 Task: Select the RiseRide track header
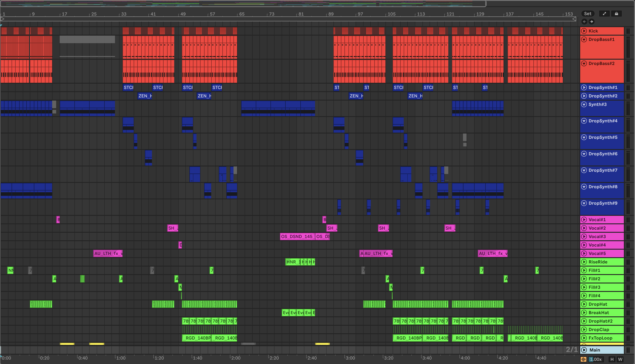click(606, 262)
